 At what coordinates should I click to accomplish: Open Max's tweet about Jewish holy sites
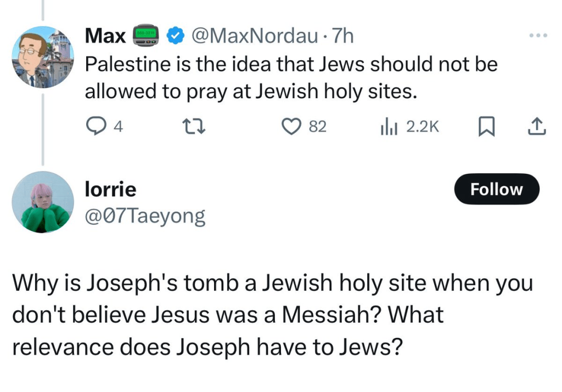click(x=291, y=77)
